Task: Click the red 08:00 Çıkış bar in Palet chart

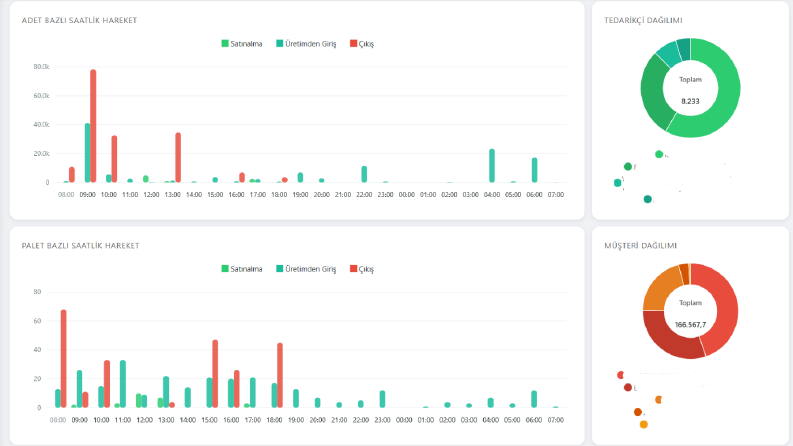Action: 64,359
